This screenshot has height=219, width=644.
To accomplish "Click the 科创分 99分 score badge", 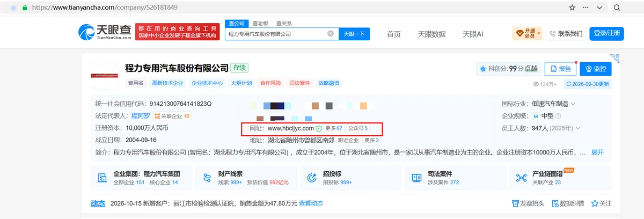I will (x=508, y=69).
